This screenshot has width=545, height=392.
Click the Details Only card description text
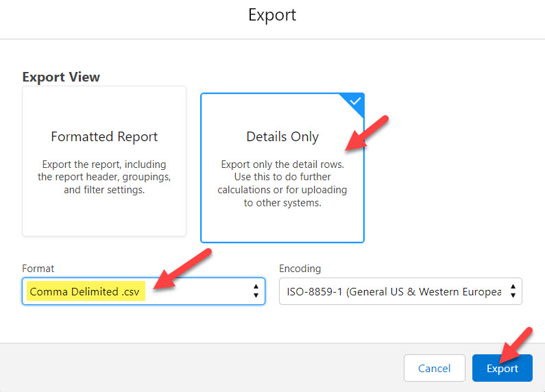coord(282,184)
